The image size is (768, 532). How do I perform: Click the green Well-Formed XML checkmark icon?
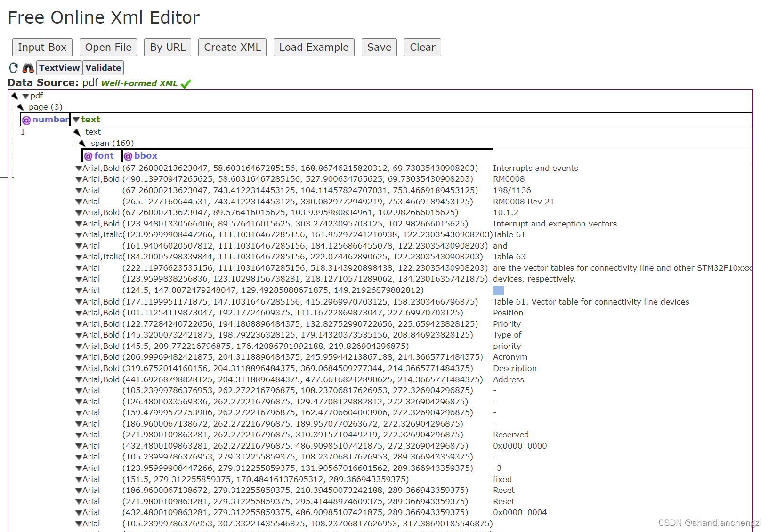[186, 83]
